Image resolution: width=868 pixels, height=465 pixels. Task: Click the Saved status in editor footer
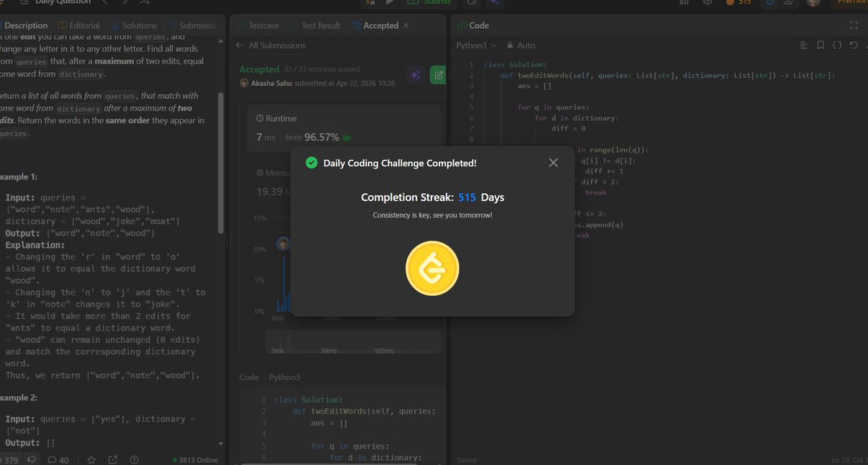coord(466,460)
